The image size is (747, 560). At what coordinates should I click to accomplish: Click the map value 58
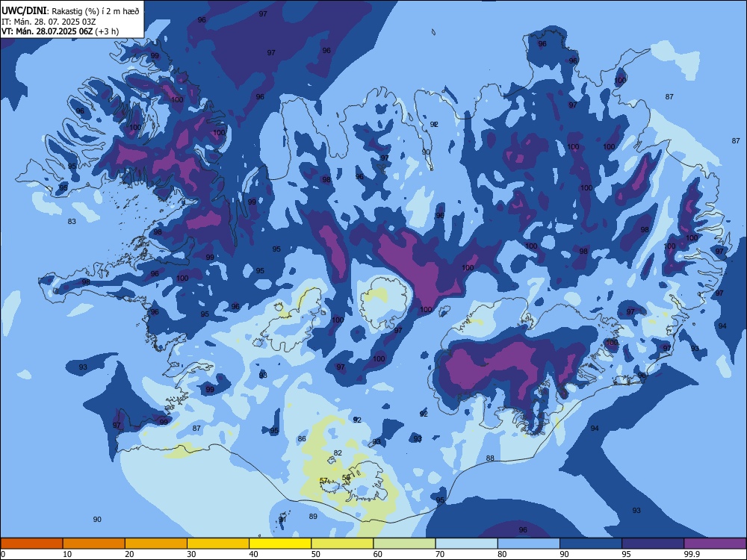[x=347, y=477]
